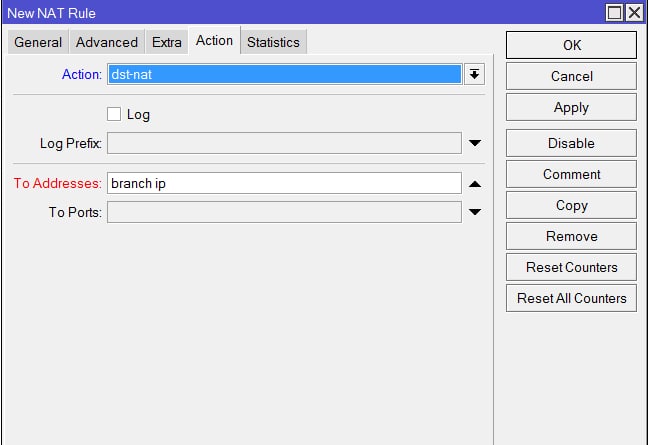Open the Statistics tab
Viewport: 648px width, 445px height.
(x=273, y=42)
